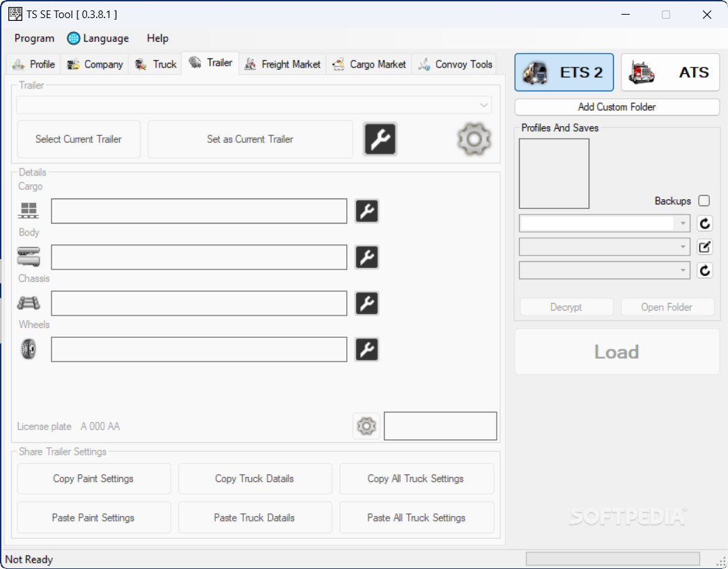Click the Open Folder button

tap(667, 306)
